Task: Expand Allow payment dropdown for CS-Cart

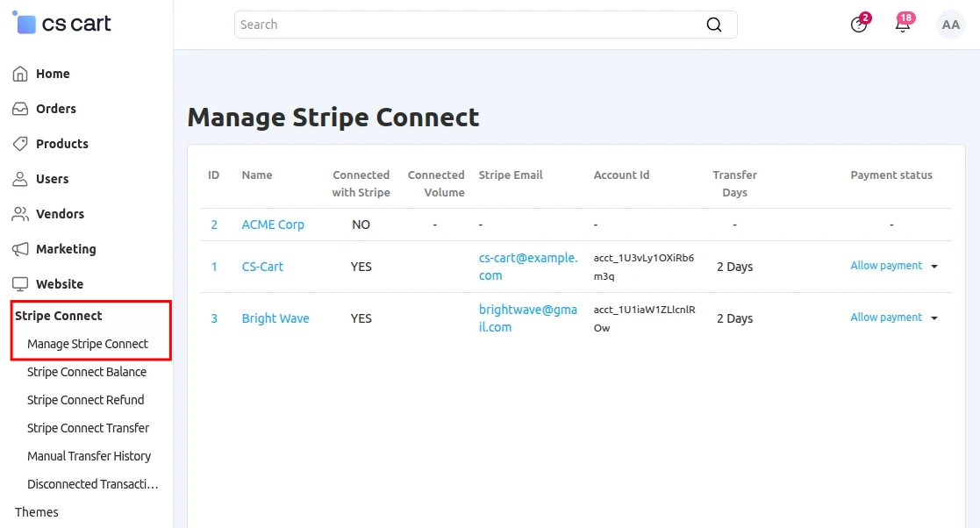Action: (x=934, y=266)
